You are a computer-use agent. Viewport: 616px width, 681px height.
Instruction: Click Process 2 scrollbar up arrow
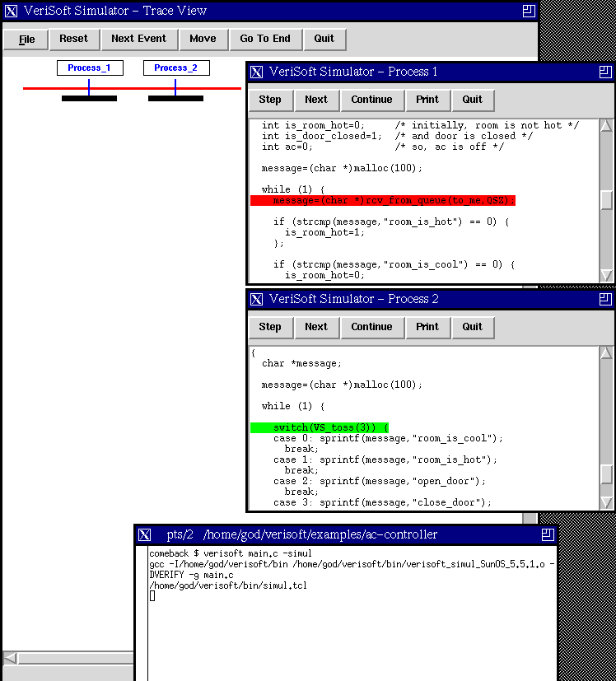point(606,353)
